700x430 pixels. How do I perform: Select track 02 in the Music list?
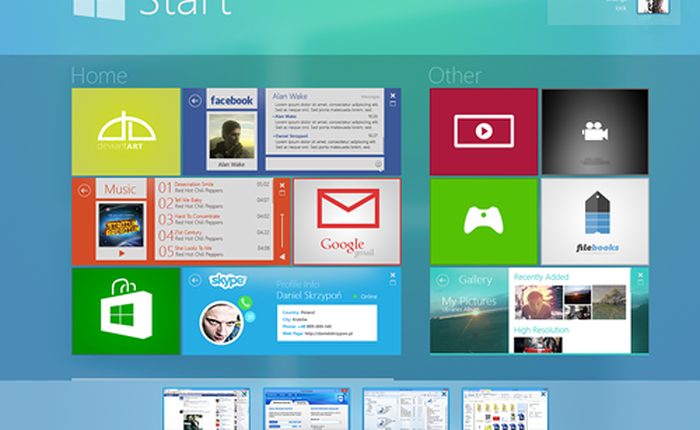[x=214, y=203]
